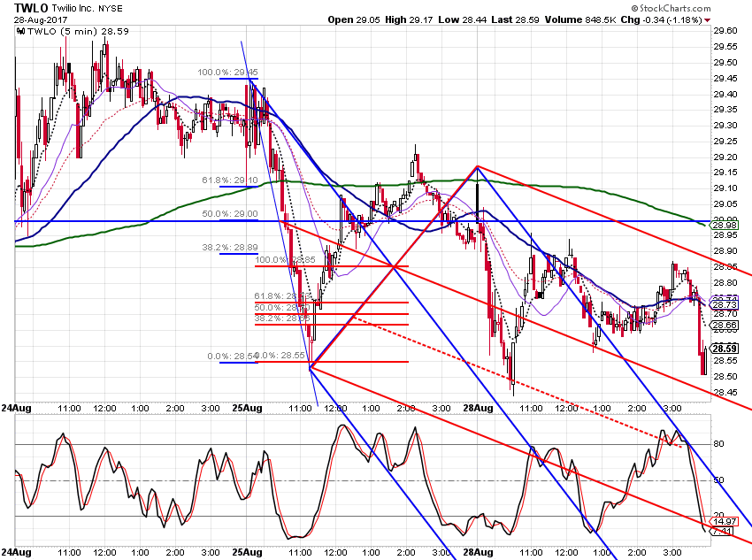
Task: Click the Volume 848.5K value
Action: point(580,20)
